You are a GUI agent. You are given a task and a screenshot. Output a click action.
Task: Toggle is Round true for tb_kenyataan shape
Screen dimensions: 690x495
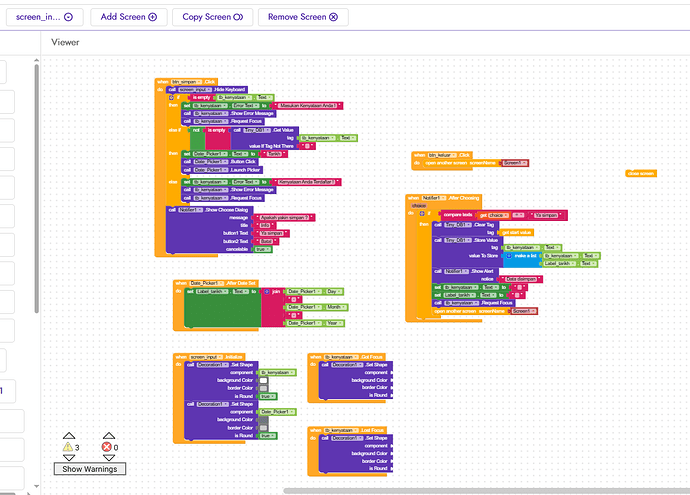(x=267, y=396)
